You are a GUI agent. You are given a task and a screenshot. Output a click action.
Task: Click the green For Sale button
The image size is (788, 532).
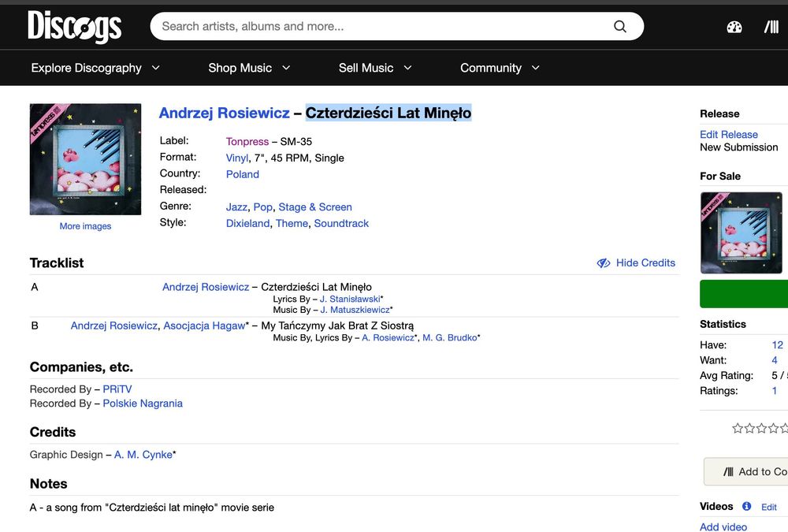[744, 294]
